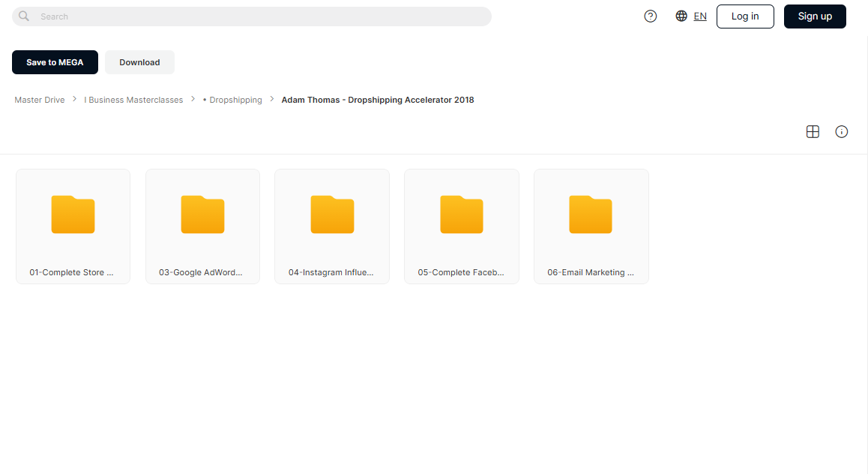The image size is (868, 474).
Task: Switch to grid view layout icon
Action: (813, 132)
